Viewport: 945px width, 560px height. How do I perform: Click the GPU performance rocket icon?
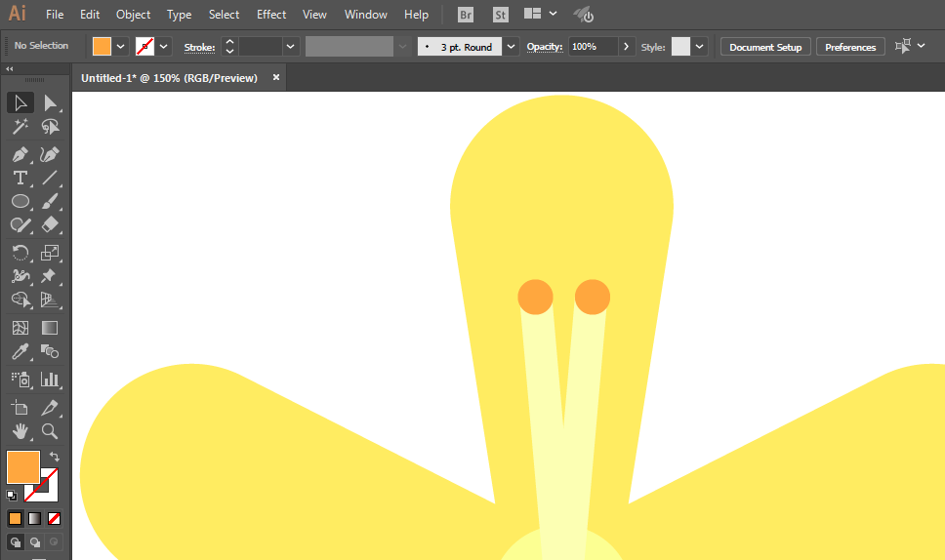pyautogui.click(x=584, y=15)
